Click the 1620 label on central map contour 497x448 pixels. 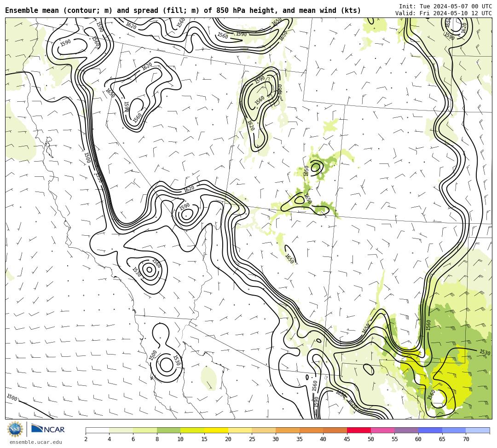tap(189, 189)
